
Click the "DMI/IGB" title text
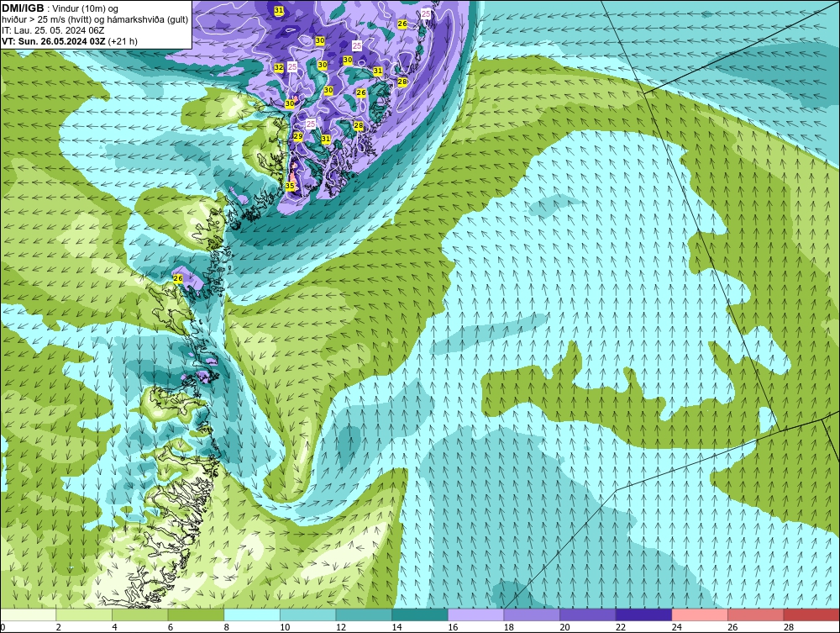(23, 8)
